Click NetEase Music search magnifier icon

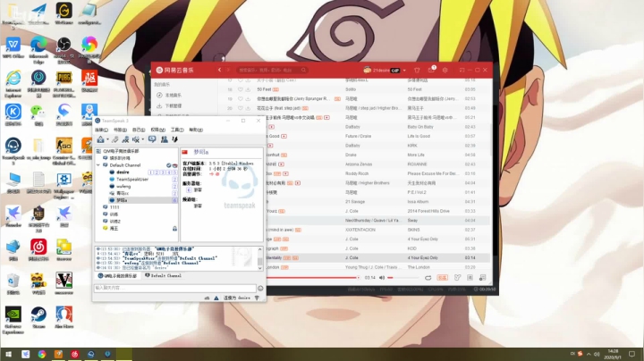click(x=303, y=71)
